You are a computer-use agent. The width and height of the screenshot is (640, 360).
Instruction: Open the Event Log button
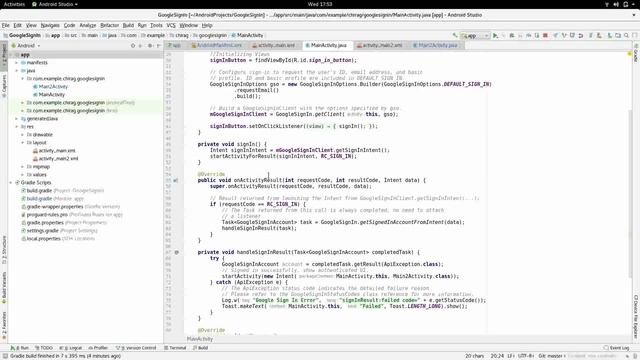coord(616,348)
